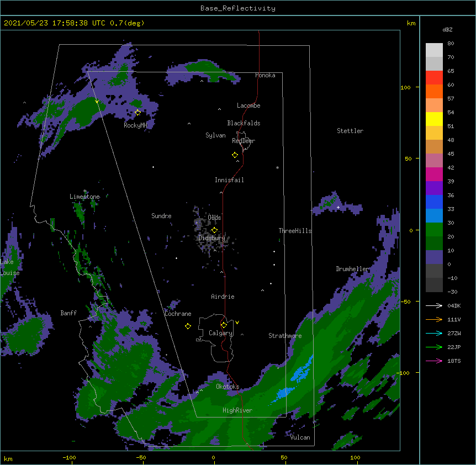This screenshot has width=476, height=465.
Task: Click the Didsbury label
Action: click(211, 238)
